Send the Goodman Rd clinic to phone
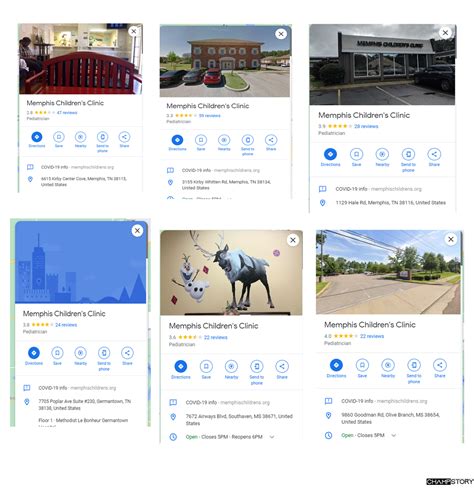 click(414, 365)
